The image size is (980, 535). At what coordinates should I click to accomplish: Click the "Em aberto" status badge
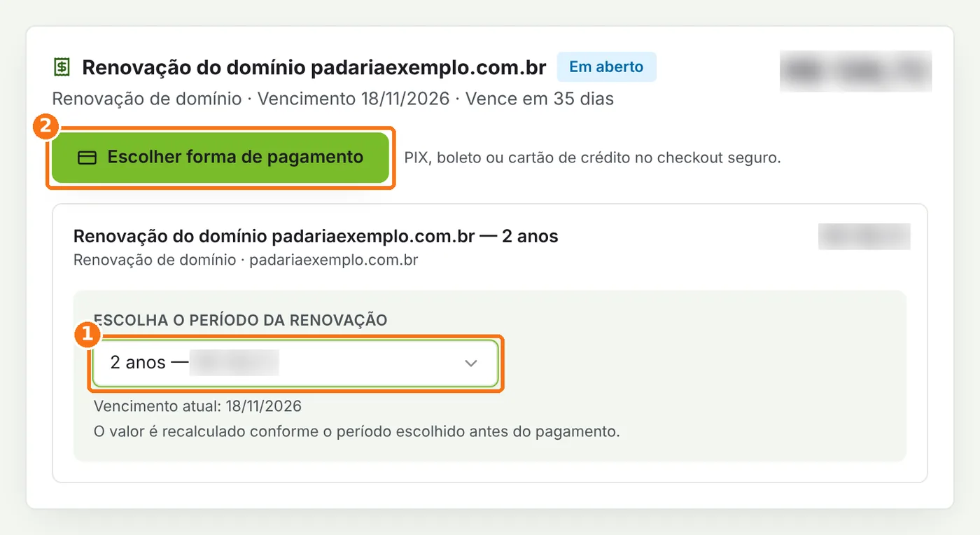point(606,67)
